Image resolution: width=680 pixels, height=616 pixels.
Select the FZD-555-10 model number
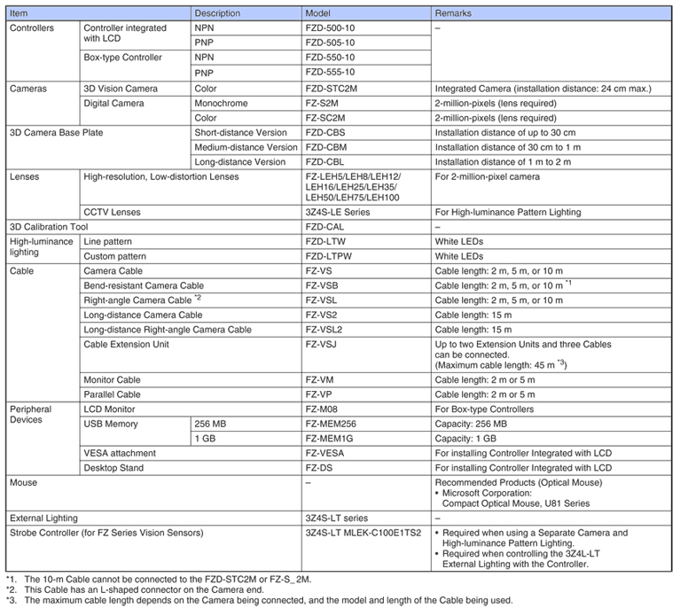coord(329,72)
